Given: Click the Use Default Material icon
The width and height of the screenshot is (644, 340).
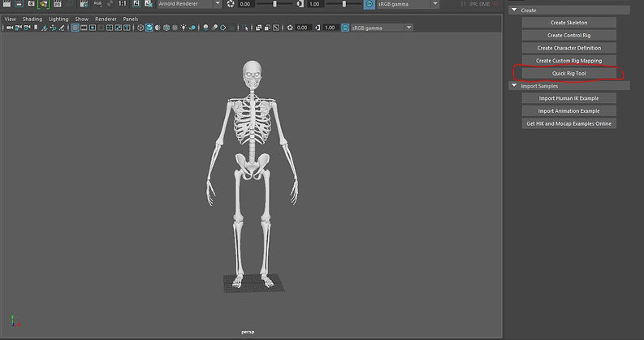Looking at the screenshot, I should (158, 28).
